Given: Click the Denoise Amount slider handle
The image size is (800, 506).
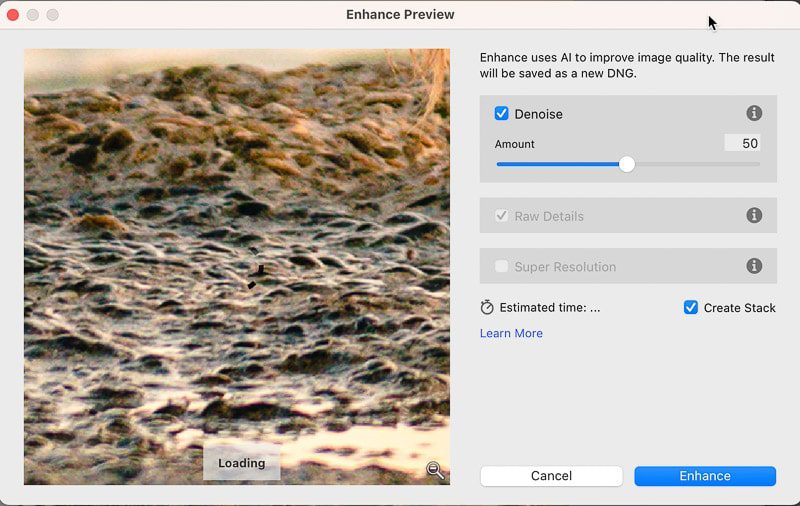Looking at the screenshot, I should click(627, 164).
